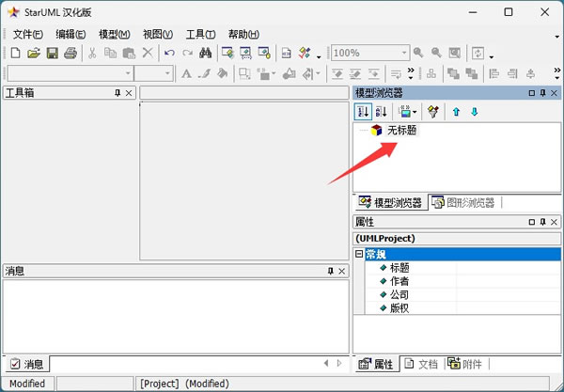Image resolution: width=564 pixels, height=392 pixels.
Task: Select the 模型浏览器 tab
Action: coord(391,202)
